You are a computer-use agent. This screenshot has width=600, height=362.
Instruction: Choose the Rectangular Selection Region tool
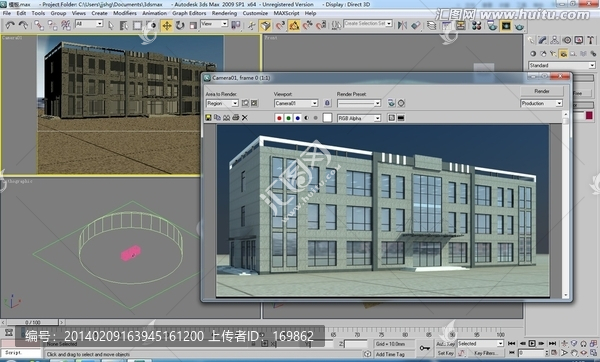coord(137,26)
